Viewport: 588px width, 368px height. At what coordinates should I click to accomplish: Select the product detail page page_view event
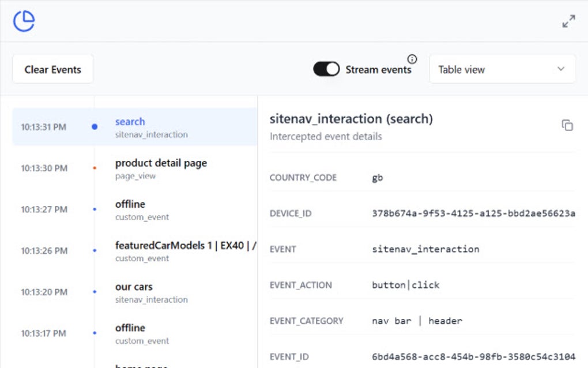[x=161, y=168]
